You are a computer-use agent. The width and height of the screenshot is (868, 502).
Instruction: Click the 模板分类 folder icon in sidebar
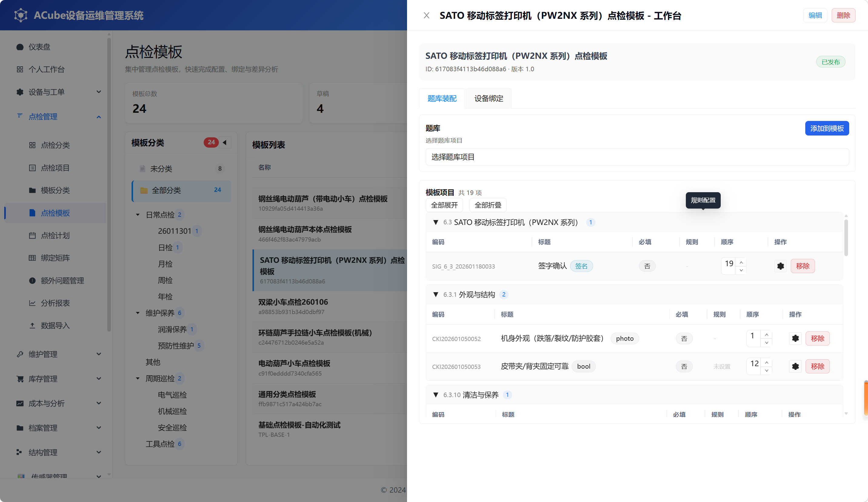tap(32, 190)
